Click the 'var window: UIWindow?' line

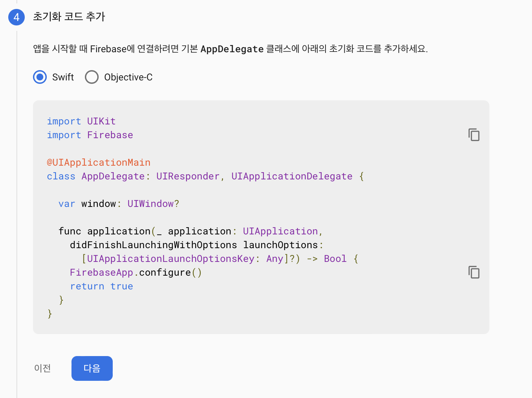[119, 204]
